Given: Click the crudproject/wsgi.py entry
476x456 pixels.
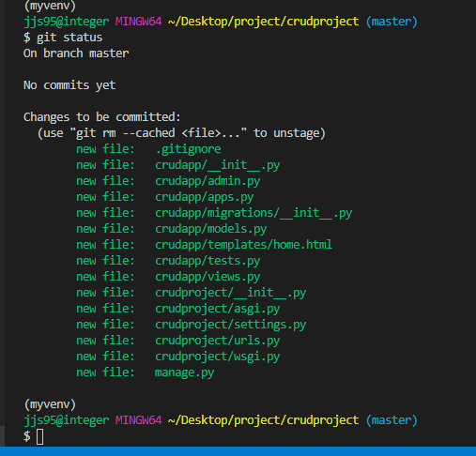Looking at the screenshot, I should coord(218,357).
